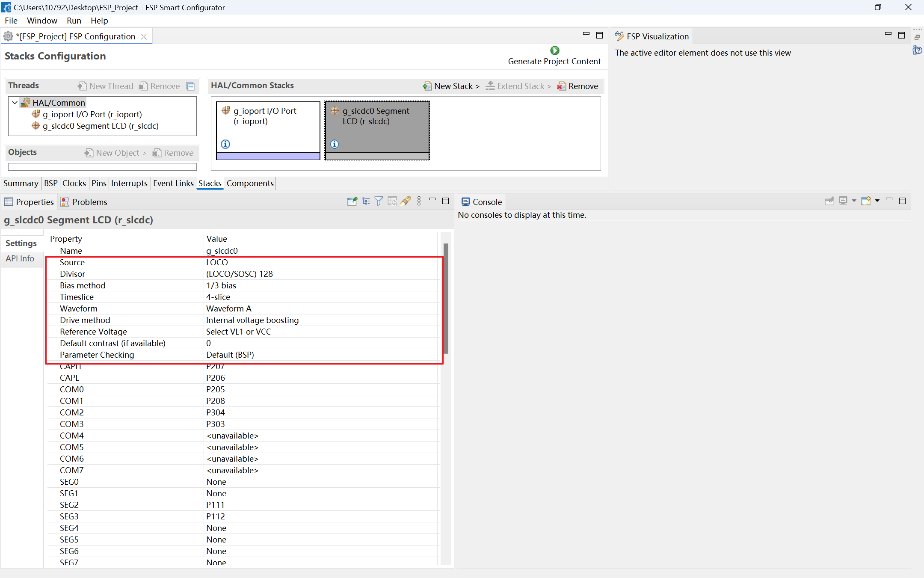Click the Properties panel vertical scrollbar thumb
Viewport: 924px width, 578px height.
tap(446, 298)
